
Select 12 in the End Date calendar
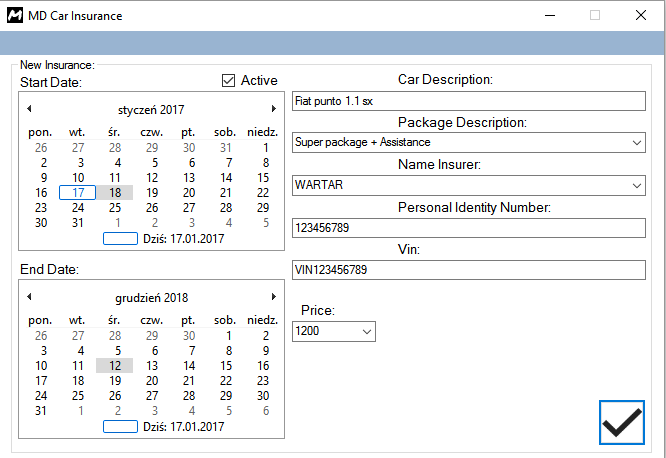(x=115, y=365)
